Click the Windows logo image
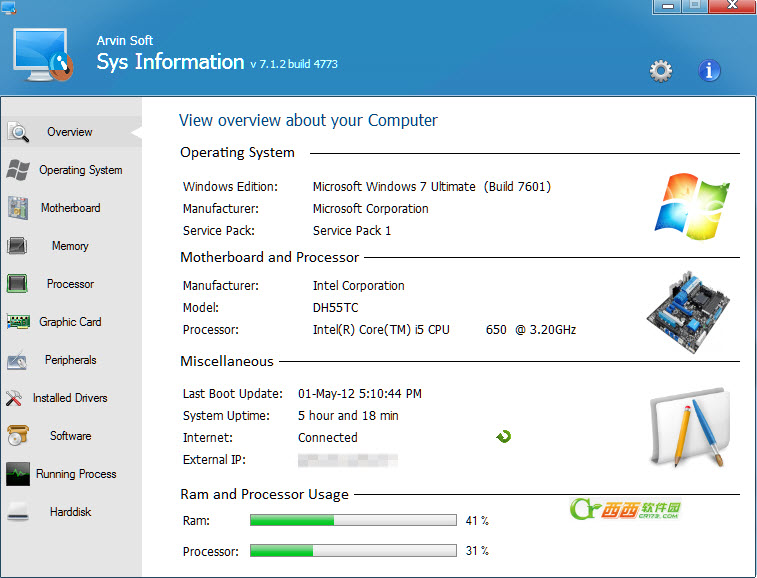The height and width of the screenshot is (578, 757). coord(692,205)
